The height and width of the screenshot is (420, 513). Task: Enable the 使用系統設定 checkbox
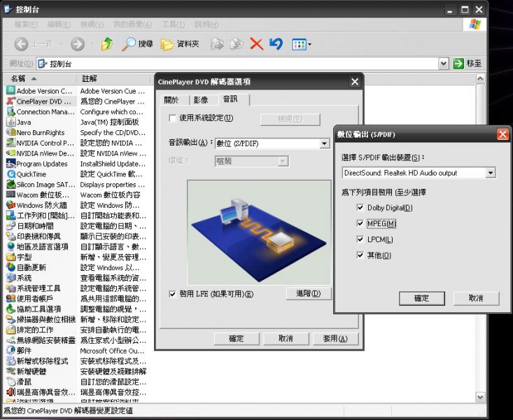click(173, 118)
